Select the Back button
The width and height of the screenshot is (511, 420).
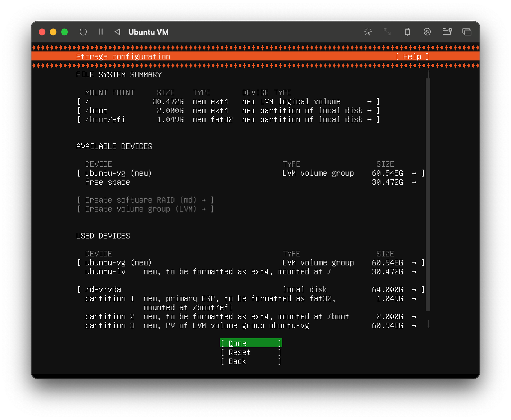pyautogui.click(x=251, y=361)
